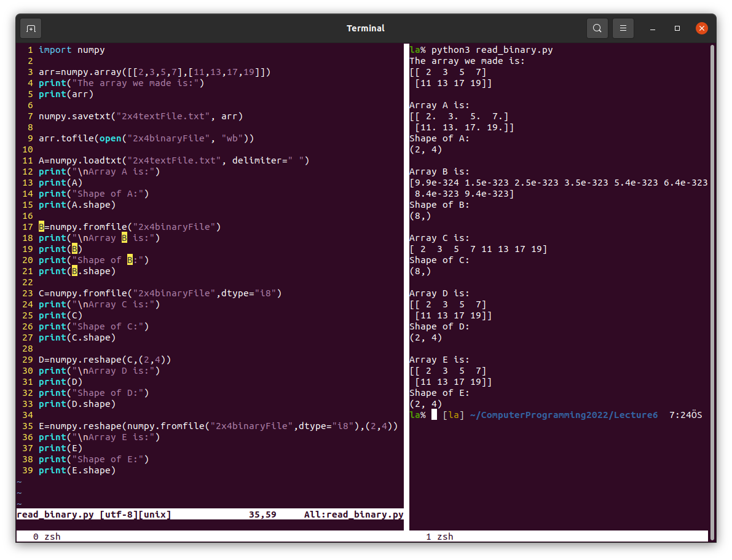Click the ~/ComputerProgramming2022/Lecture6 path in prompt
The image size is (732, 560).
click(x=563, y=415)
